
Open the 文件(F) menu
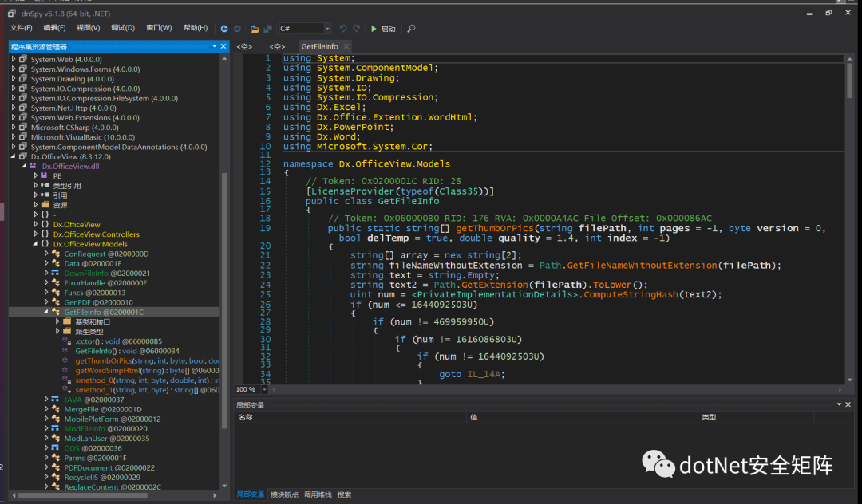(21, 28)
